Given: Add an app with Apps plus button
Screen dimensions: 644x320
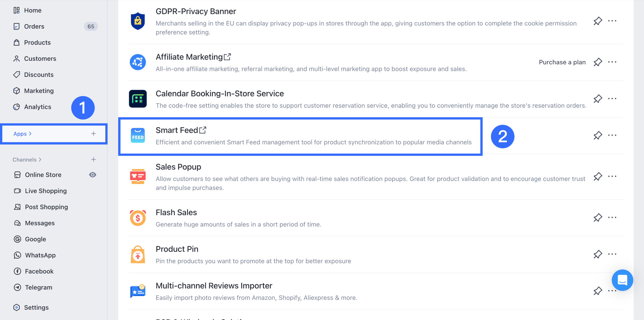Looking at the screenshot, I should point(93,134).
